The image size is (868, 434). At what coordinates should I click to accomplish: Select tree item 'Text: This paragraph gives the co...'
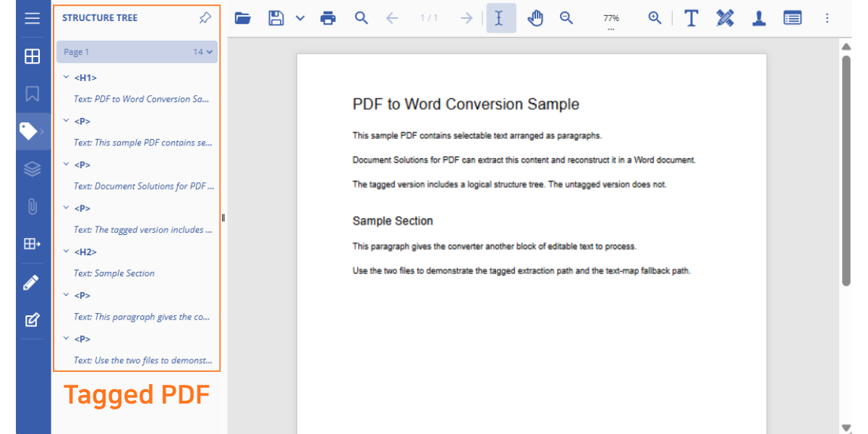pyautogui.click(x=142, y=317)
